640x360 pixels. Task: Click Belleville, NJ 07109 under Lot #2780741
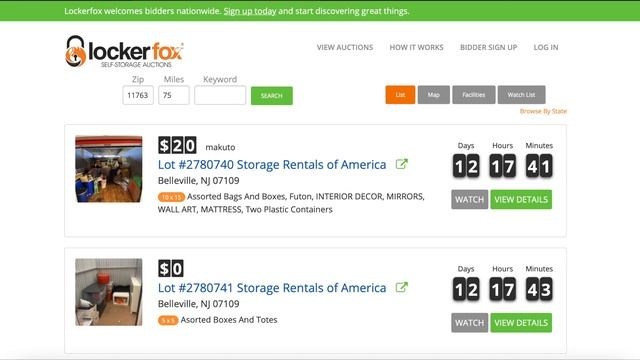coord(199,304)
